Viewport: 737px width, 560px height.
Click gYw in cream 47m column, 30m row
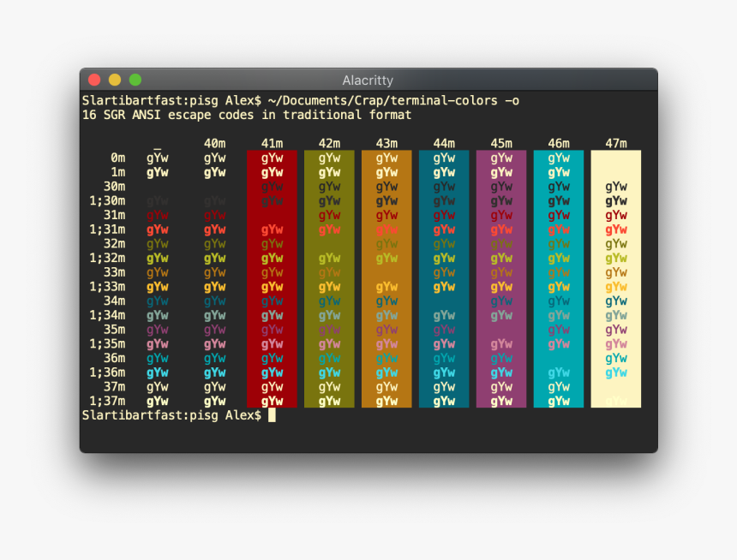616,187
